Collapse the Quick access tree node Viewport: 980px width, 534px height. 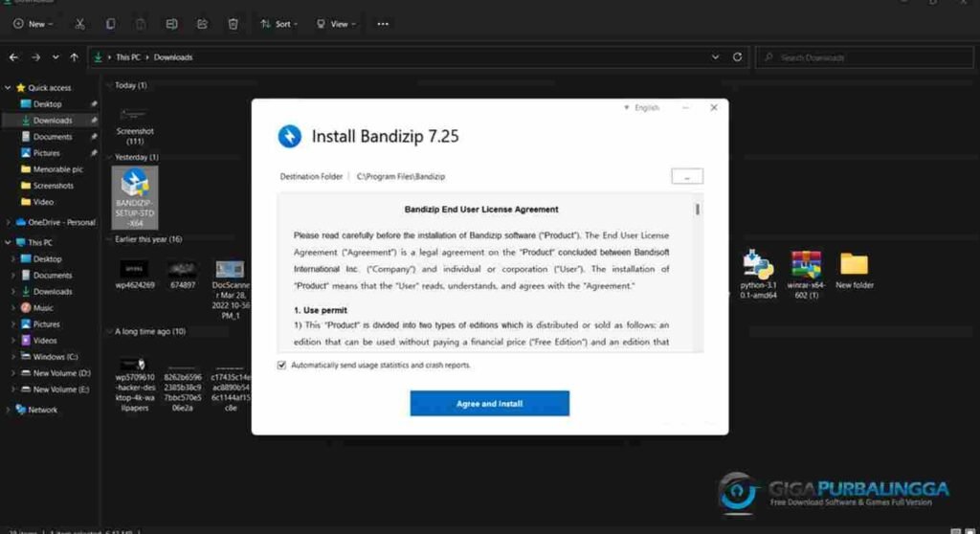pos(8,87)
